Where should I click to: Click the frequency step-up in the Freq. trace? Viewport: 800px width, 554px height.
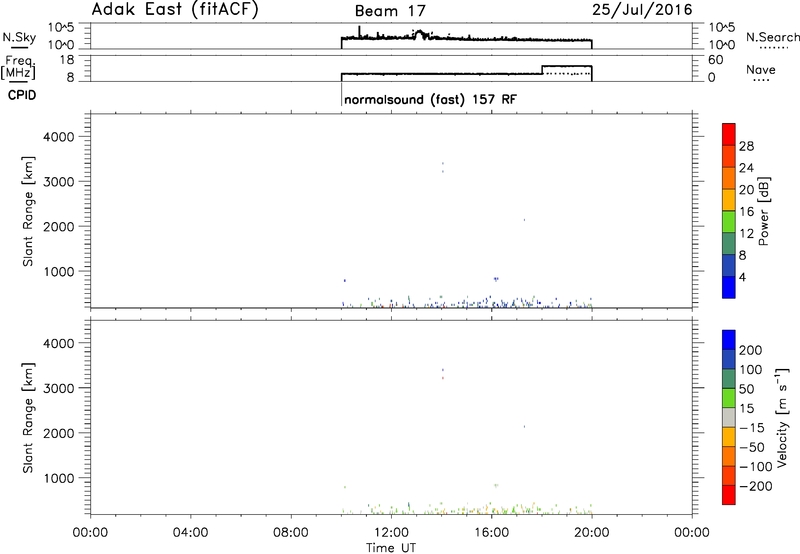[542, 70]
